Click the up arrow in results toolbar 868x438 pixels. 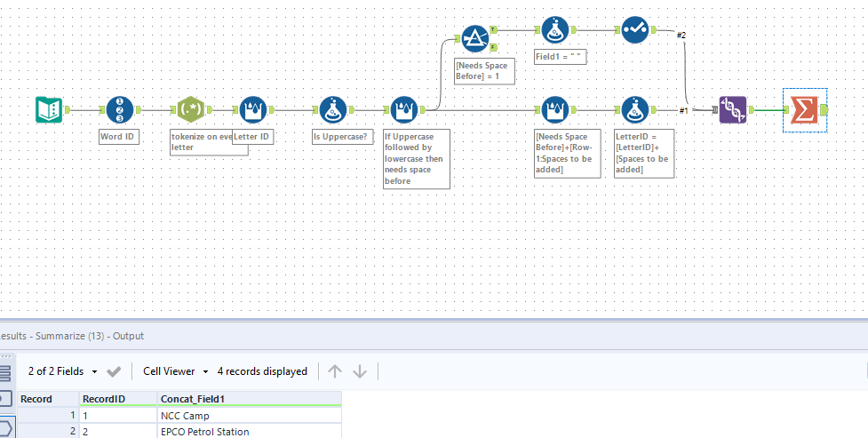[334, 371]
